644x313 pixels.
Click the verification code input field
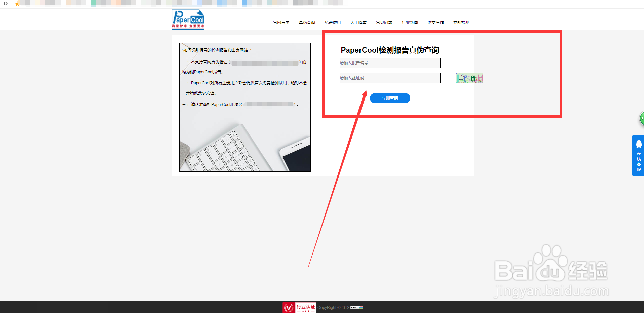pyautogui.click(x=390, y=78)
